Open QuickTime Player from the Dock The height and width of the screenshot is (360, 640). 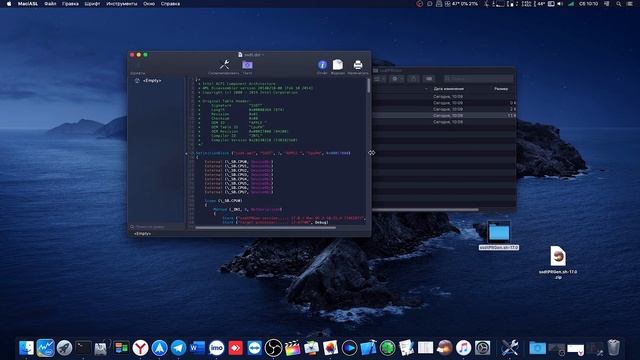click(x=349, y=348)
